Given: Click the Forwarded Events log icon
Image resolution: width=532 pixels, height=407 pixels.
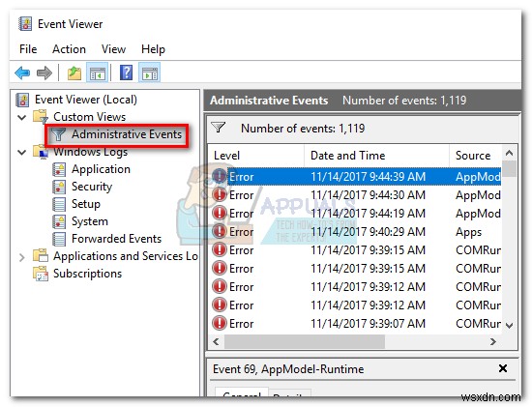Looking at the screenshot, I should click(x=59, y=239).
